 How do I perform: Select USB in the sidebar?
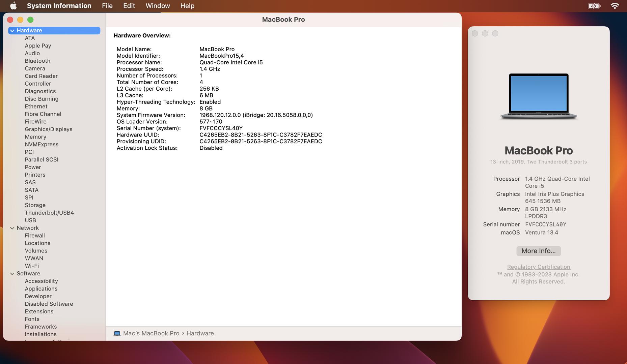pos(30,220)
